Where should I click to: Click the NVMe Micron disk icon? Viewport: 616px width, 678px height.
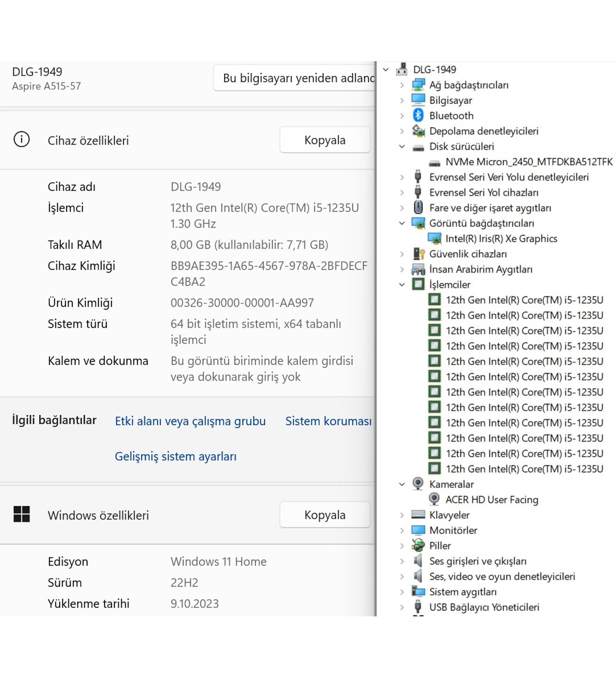pyautogui.click(x=434, y=163)
